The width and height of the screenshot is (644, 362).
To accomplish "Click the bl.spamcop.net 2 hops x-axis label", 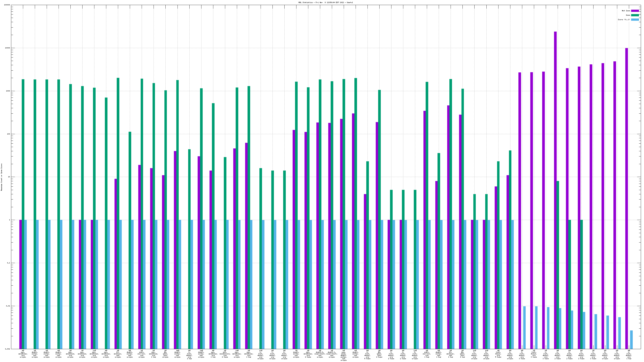I will [x=118, y=354].
